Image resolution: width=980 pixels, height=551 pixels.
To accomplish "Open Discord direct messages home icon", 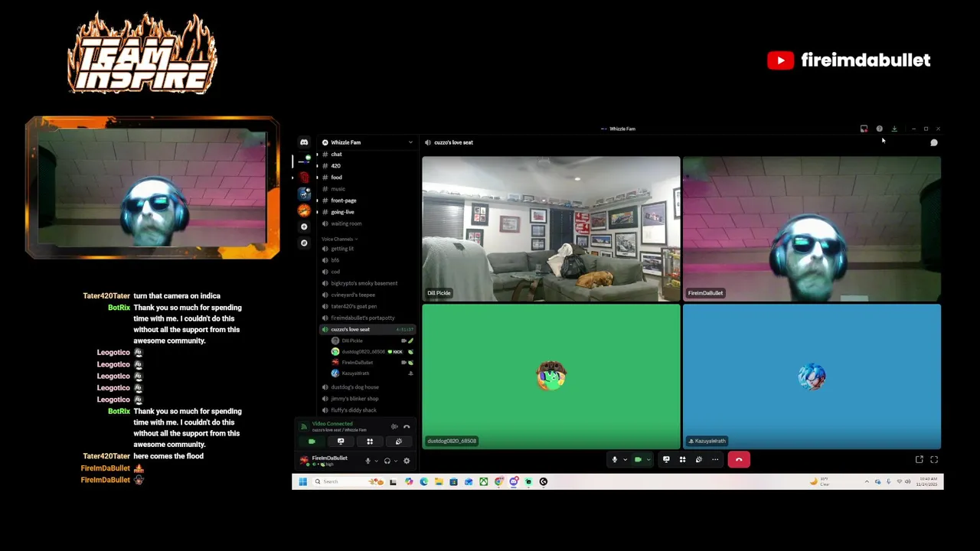I will coord(304,142).
